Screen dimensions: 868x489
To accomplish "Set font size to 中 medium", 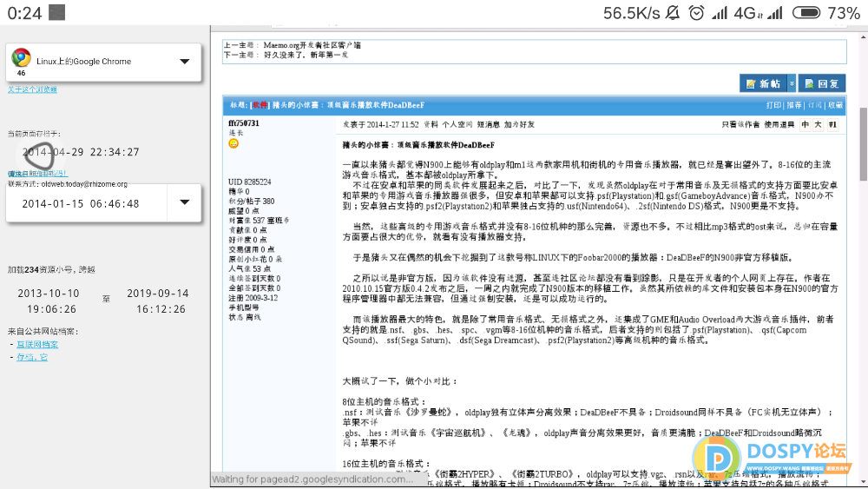I will pos(805,124).
